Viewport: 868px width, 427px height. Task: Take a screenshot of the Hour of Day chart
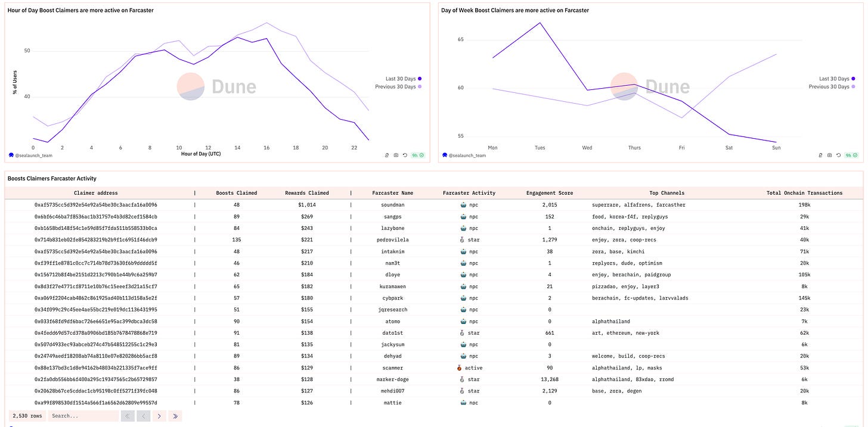pos(396,155)
